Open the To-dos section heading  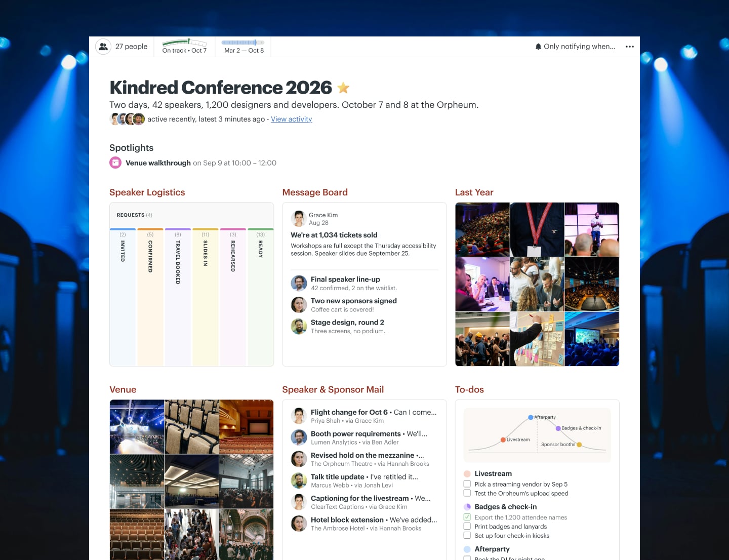pos(469,389)
